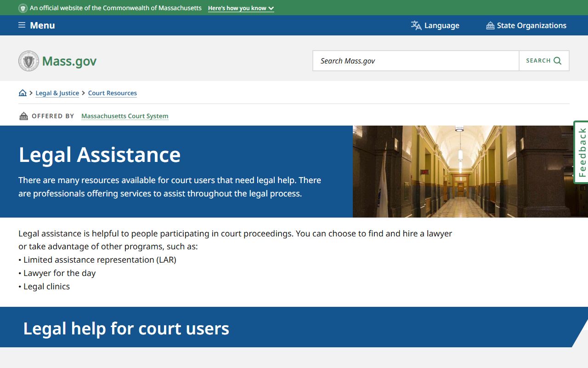Image resolution: width=588 pixels, height=368 pixels.
Task: Open State Organizations menu
Action: (526, 25)
